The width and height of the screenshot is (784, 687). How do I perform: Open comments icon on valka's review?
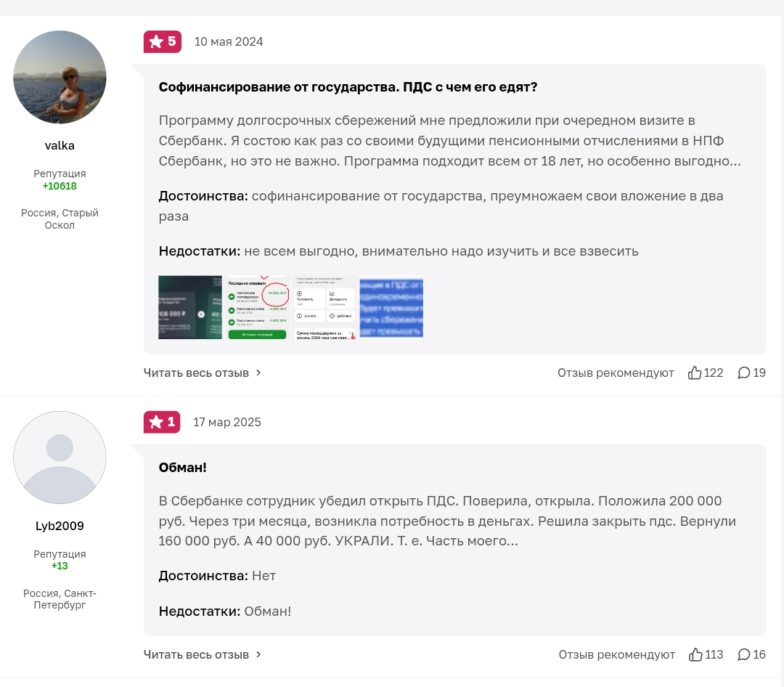tap(744, 373)
